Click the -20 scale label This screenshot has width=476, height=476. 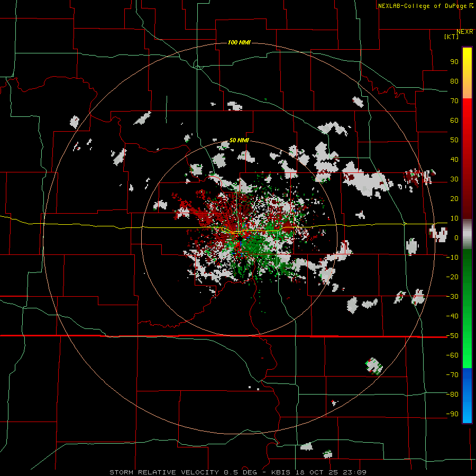coord(452,277)
